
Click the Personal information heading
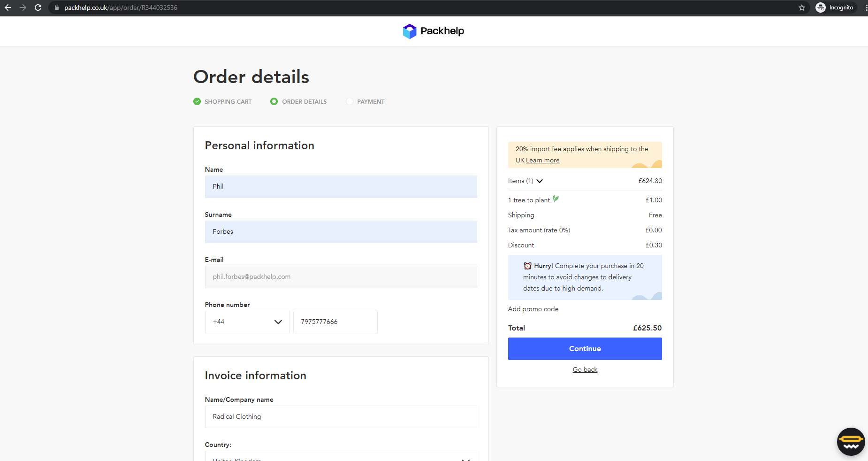259,146
